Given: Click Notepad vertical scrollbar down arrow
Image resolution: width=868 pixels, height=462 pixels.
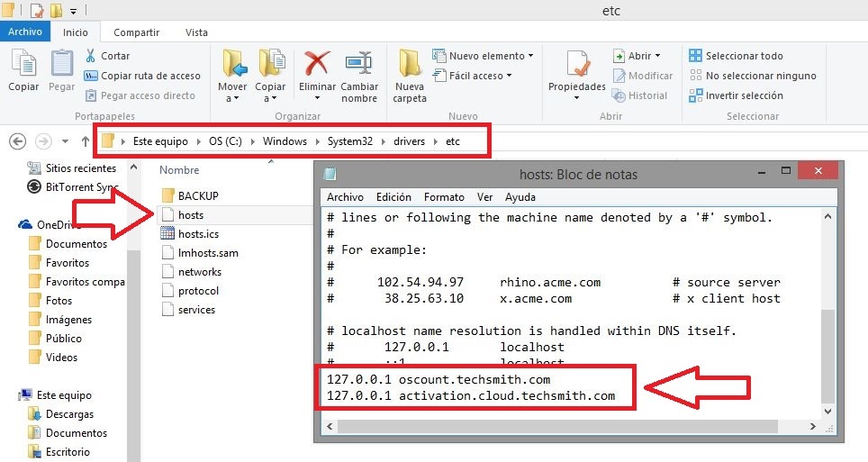Looking at the screenshot, I should tap(827, 412).
